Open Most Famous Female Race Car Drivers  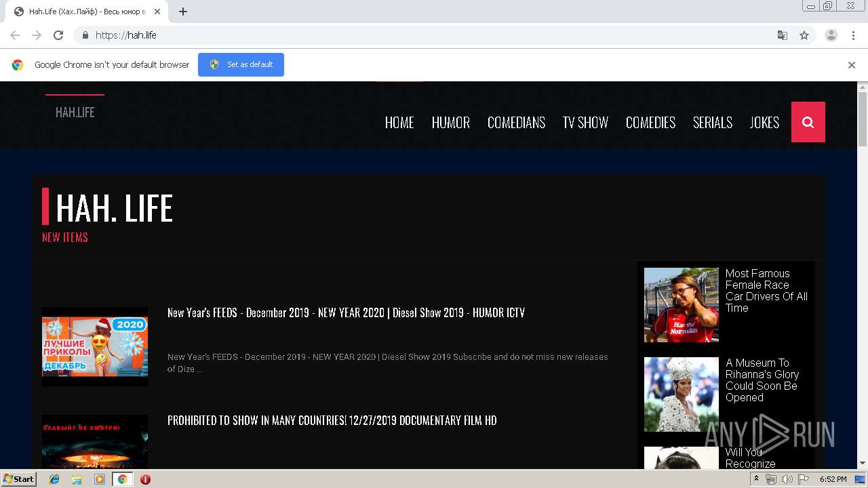[766, 291]
